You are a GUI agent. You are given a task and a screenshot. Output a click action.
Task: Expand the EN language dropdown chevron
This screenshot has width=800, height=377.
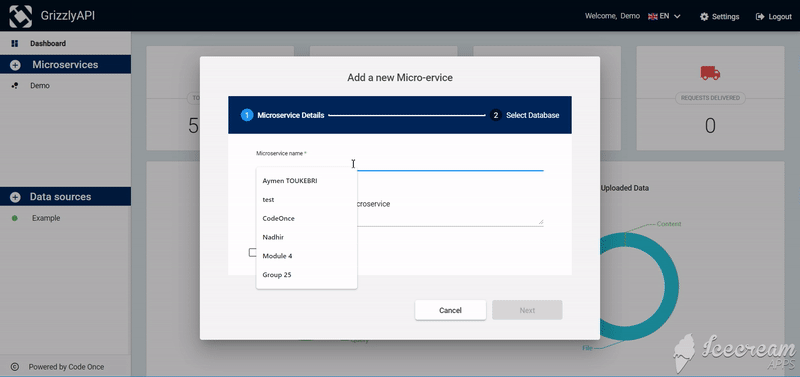pos(677,16)
